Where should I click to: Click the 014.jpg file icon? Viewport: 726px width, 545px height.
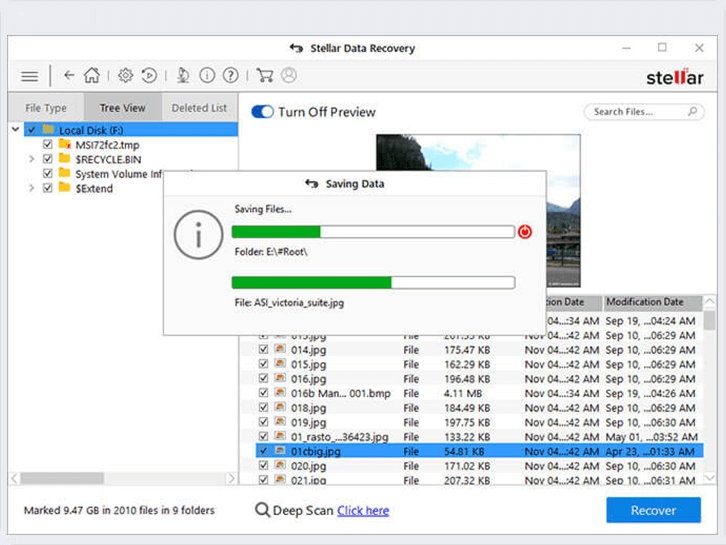point(280,349)
